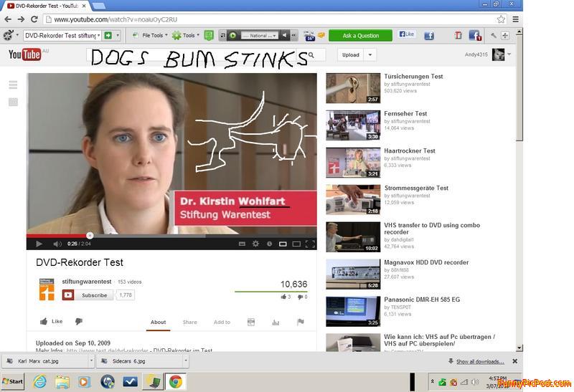
Task: Open the Magnavox HDD DVD recorder thumbnail
Action: point(353,274)
